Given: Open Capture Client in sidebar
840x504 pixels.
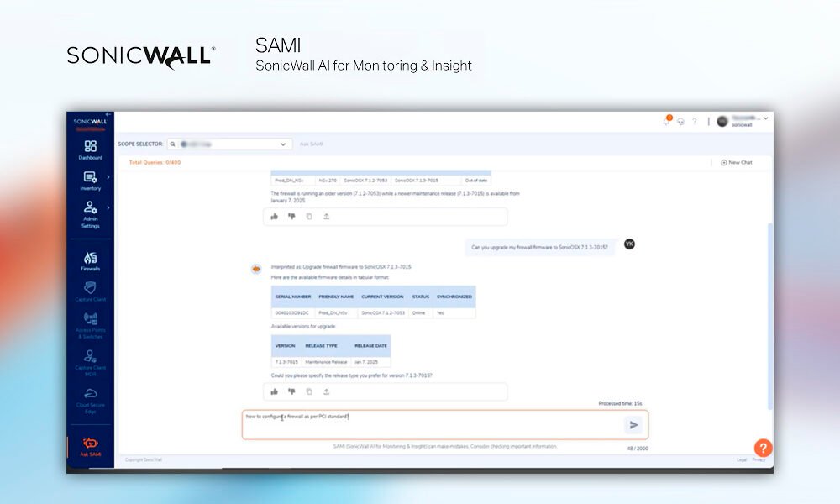Looking at the screenshot, I should tap(91, 292).
